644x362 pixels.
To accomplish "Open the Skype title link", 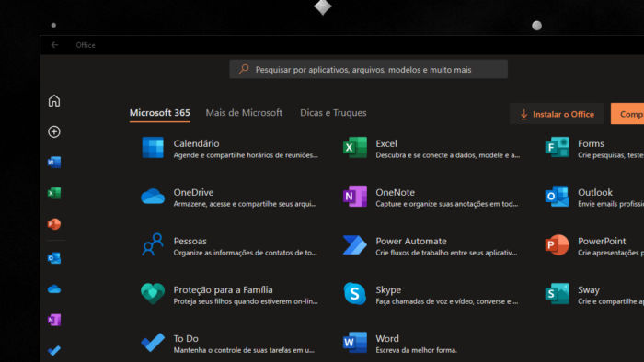I will coord(388,289).
